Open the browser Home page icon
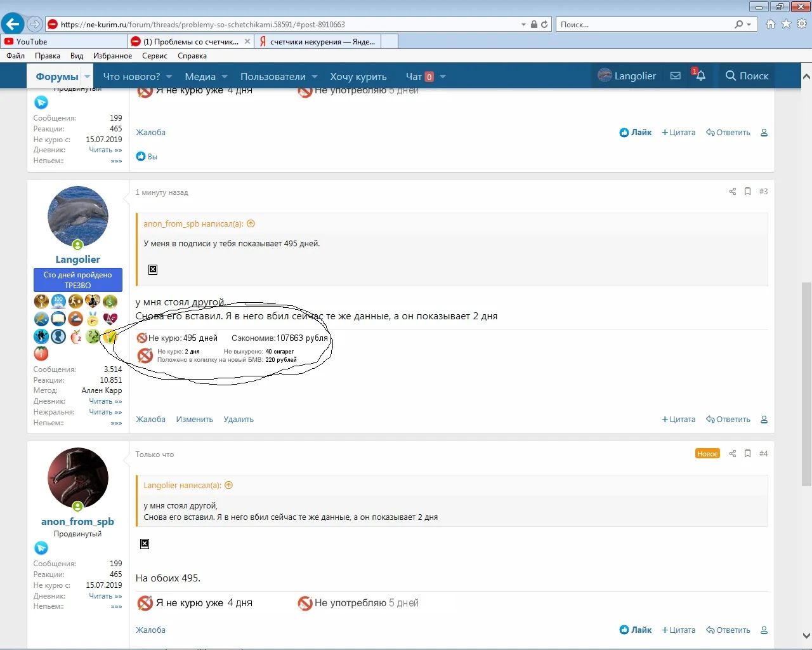812x650 pixels. [771, 24]
